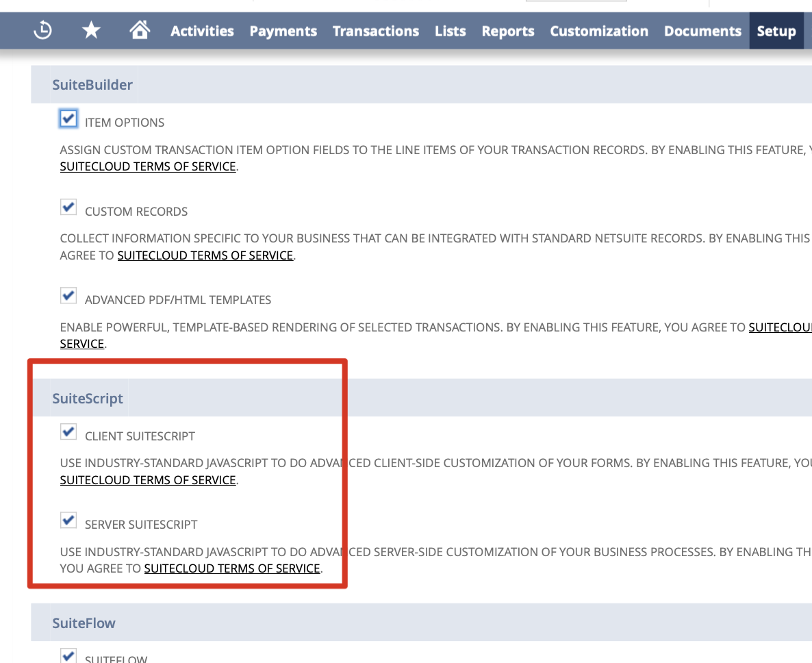Click the CUSTOM RECORDS label

(136, 212)
